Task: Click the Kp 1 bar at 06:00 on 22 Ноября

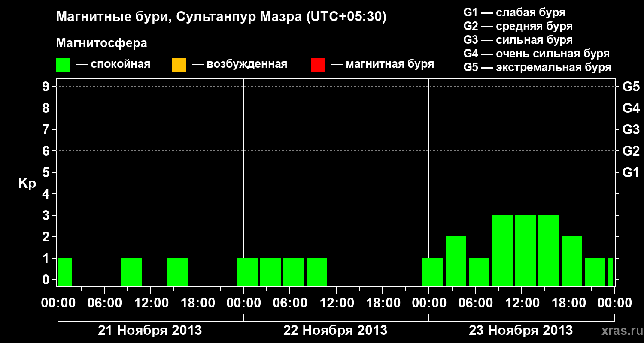Action: click(x=294, y=272)
